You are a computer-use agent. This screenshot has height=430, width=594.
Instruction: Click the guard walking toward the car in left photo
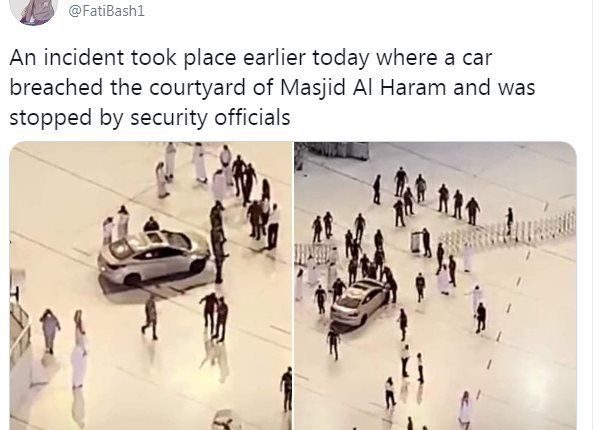click(150, 317)
